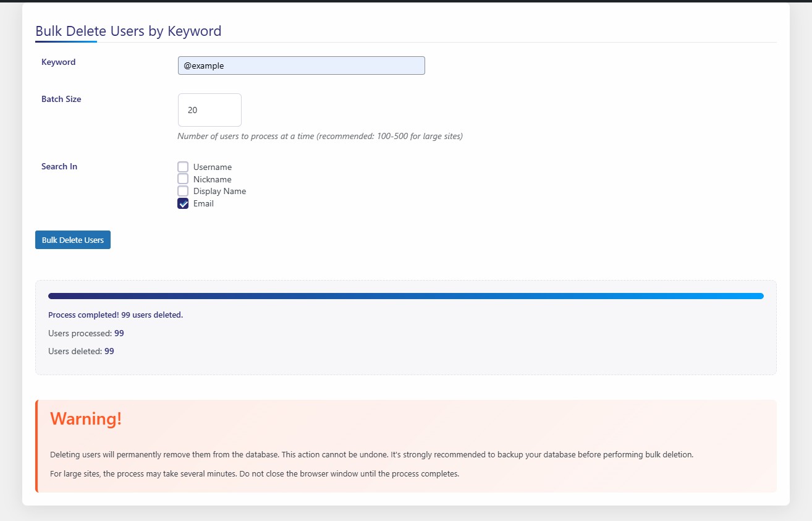
Task: Click the Username checkbox label text
Action: point(213,167)
